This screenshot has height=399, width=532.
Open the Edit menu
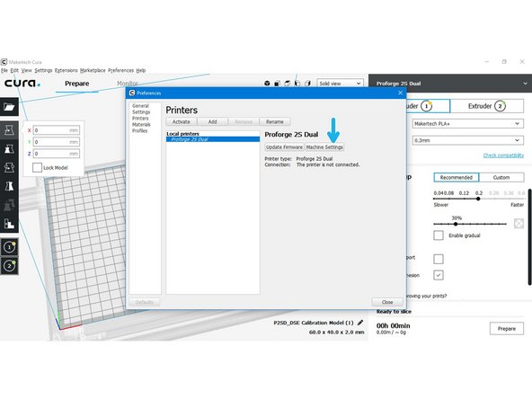click(14, 70)
